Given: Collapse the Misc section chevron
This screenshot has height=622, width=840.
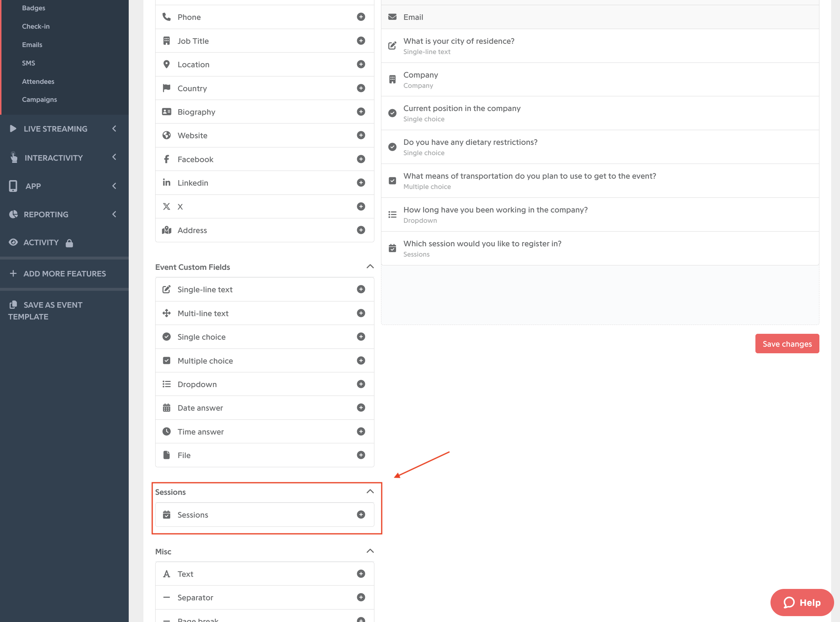Looking at the screenshot, I should pyautogui.click(x=370, y=551).
